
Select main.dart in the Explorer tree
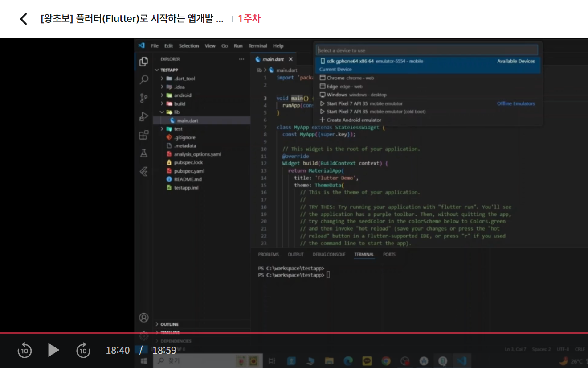point(201,120)
